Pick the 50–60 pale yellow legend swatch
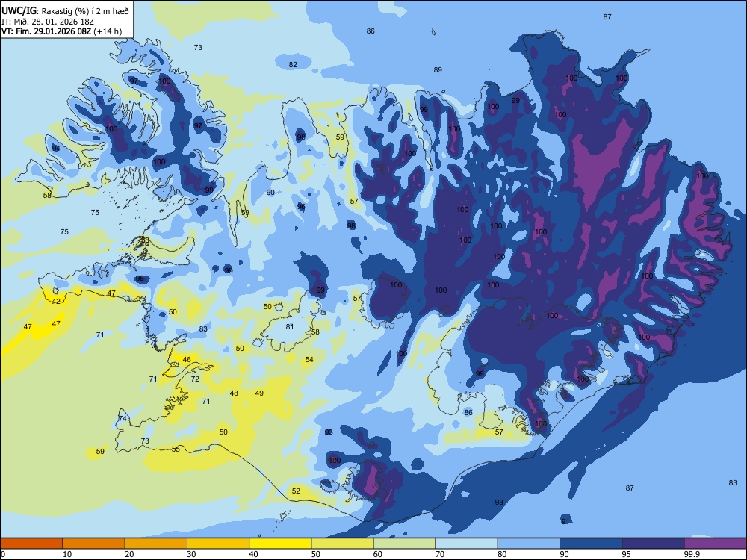 point(342,544)
